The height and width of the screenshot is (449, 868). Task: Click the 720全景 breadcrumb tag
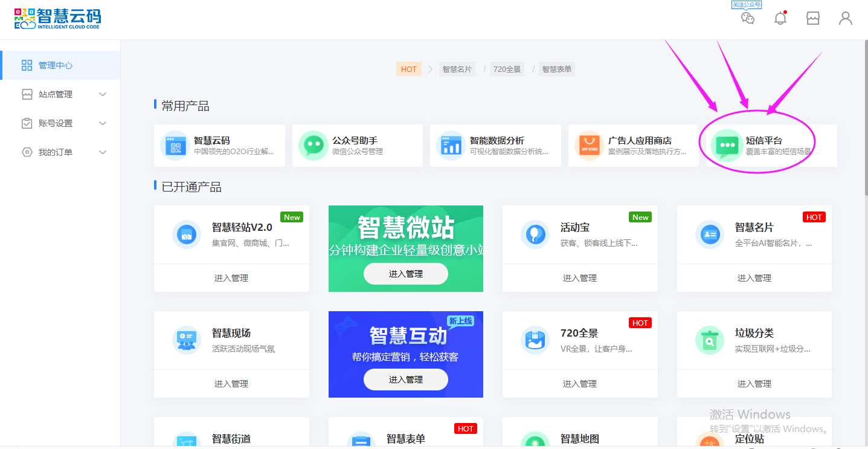click(507, 69)
